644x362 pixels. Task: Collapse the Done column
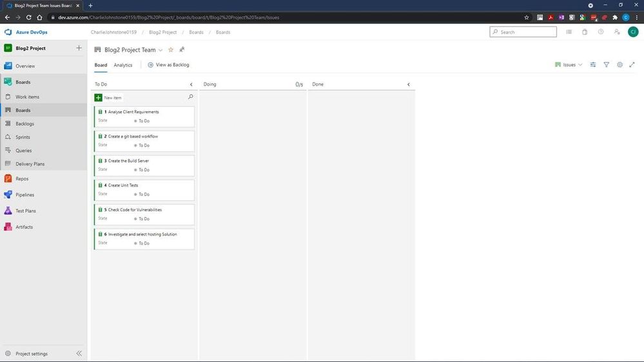point(409,84)
